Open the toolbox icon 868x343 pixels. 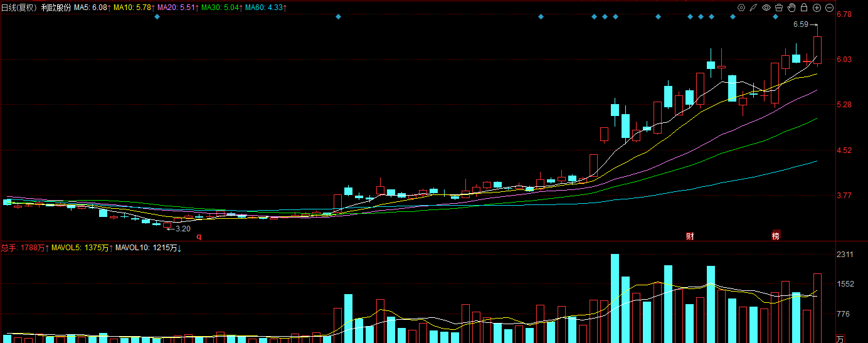(x=778, y=8)
